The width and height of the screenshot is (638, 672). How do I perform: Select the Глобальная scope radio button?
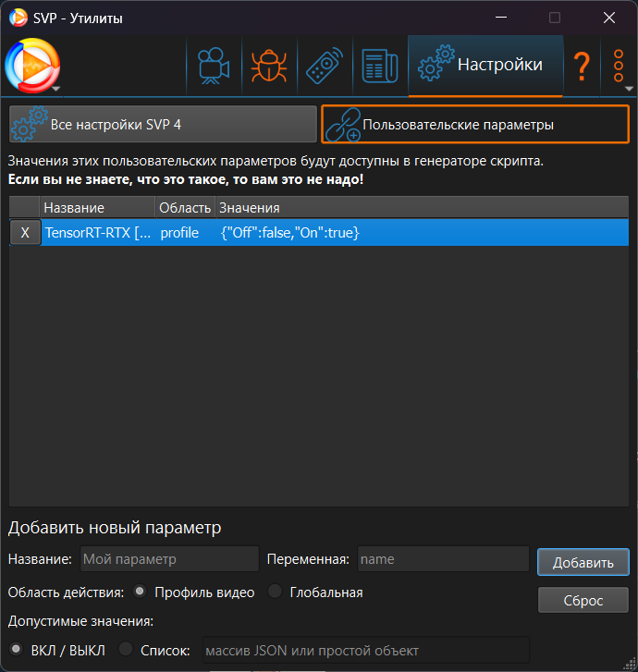point(275,592)
